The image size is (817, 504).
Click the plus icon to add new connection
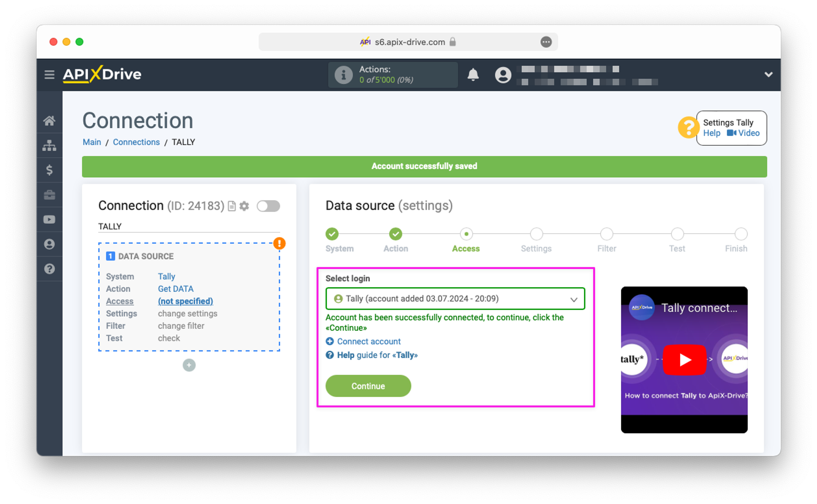click(190, 365)
